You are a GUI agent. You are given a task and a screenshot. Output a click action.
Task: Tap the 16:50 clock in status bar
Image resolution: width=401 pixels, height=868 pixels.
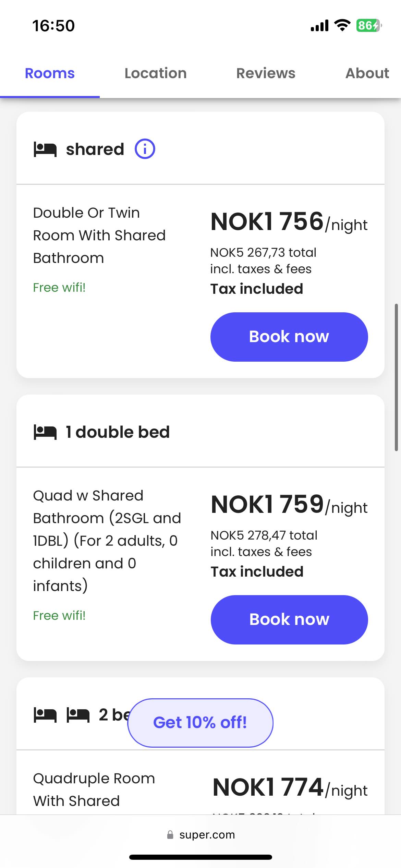(x=53, y=26)
